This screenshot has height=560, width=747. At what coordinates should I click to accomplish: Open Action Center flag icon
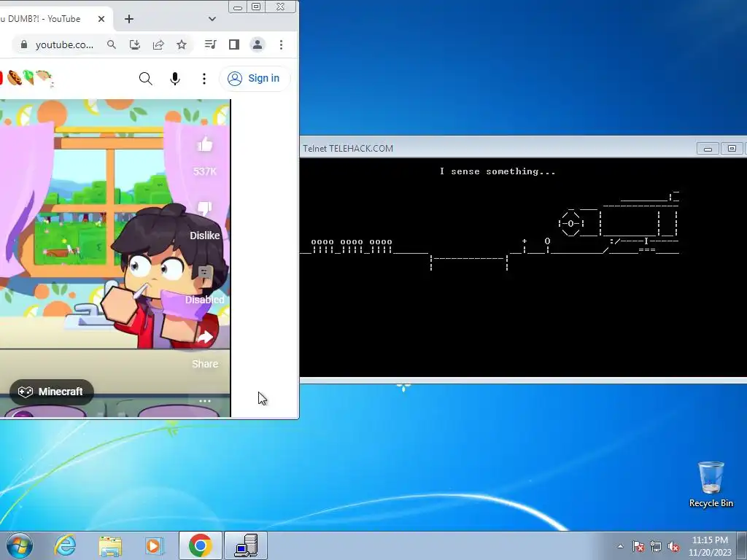[x=638, y=546]
